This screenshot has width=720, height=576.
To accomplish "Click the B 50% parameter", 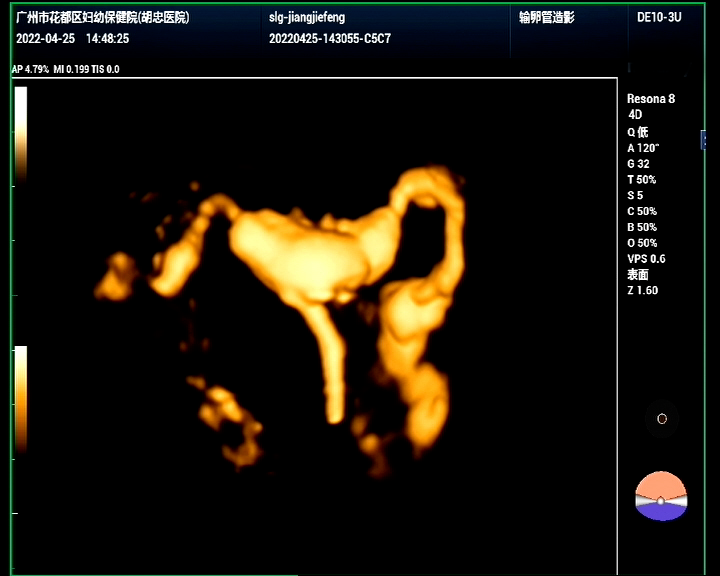I will [x=642, y=227].
